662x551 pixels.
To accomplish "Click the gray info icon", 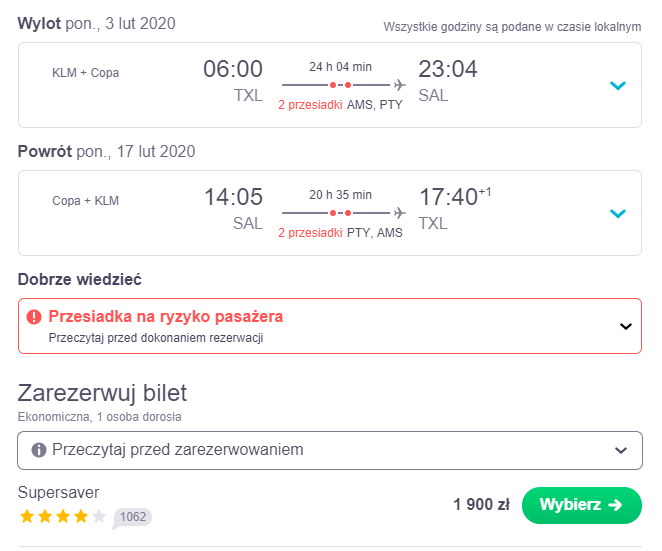I will [x=39, y=450].
